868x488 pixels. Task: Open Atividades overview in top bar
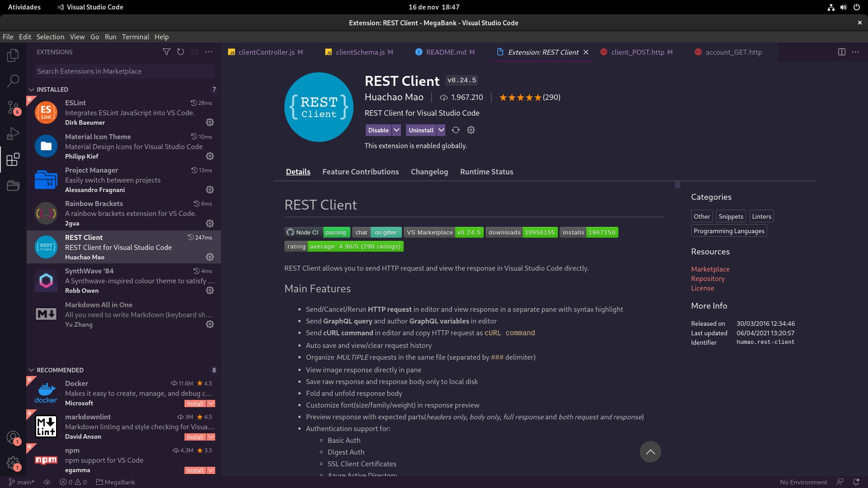[x=24, y=7]
